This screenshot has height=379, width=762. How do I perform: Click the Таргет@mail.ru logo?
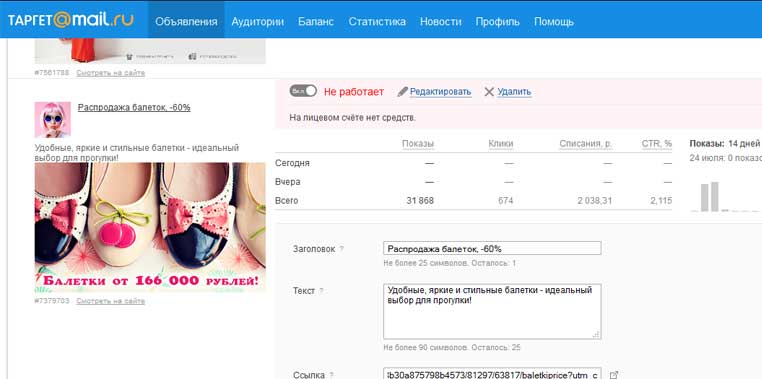click(x=70, y=20)
